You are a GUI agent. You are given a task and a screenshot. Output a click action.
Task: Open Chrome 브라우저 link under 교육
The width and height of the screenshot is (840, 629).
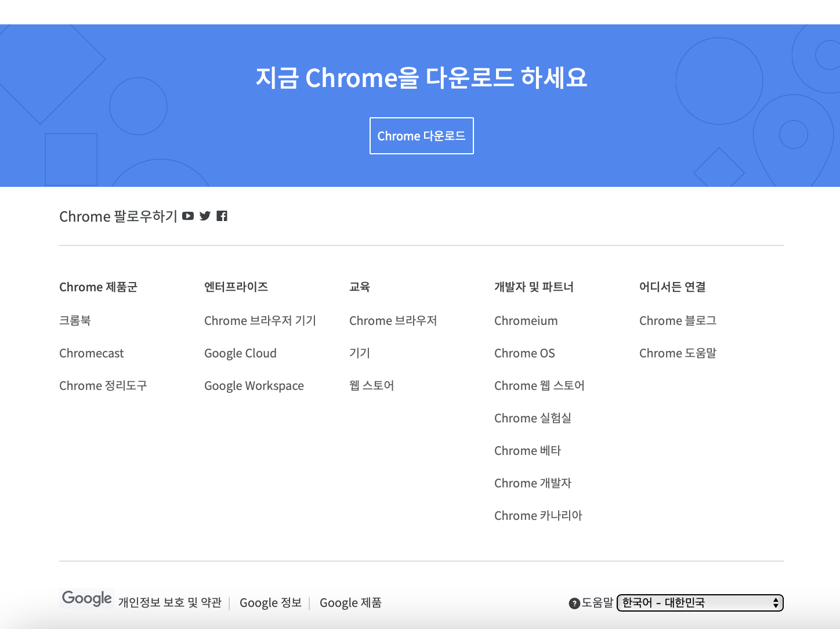[393, 321]
